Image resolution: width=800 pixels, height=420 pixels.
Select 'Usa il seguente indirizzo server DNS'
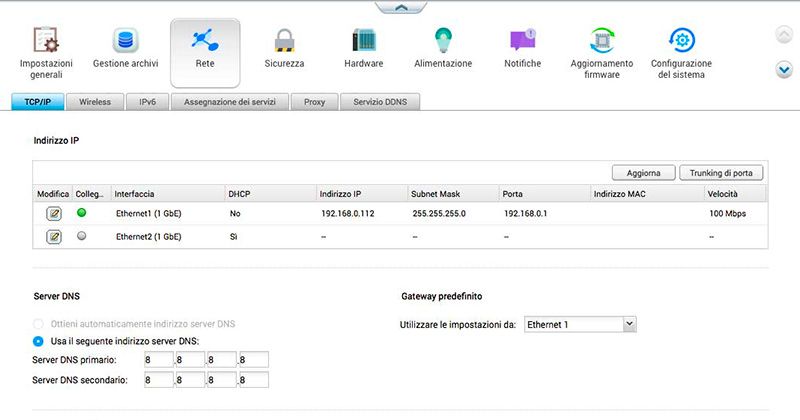tap(39, 342)
